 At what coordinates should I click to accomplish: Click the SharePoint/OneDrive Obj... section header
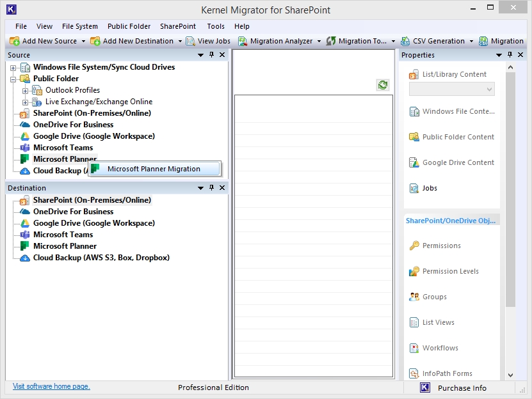[451, 221]
